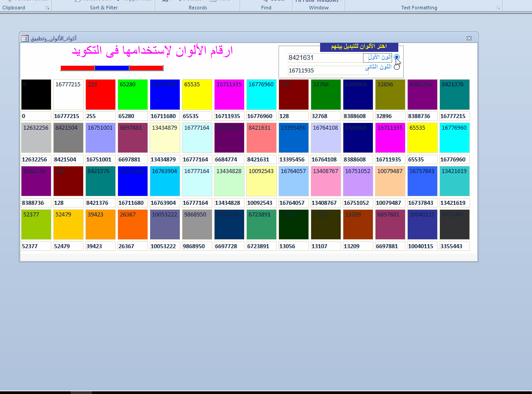
Task: Pick the pink swatch labeled 13408767
Action: pyautogui.click(x=326, y=181)
